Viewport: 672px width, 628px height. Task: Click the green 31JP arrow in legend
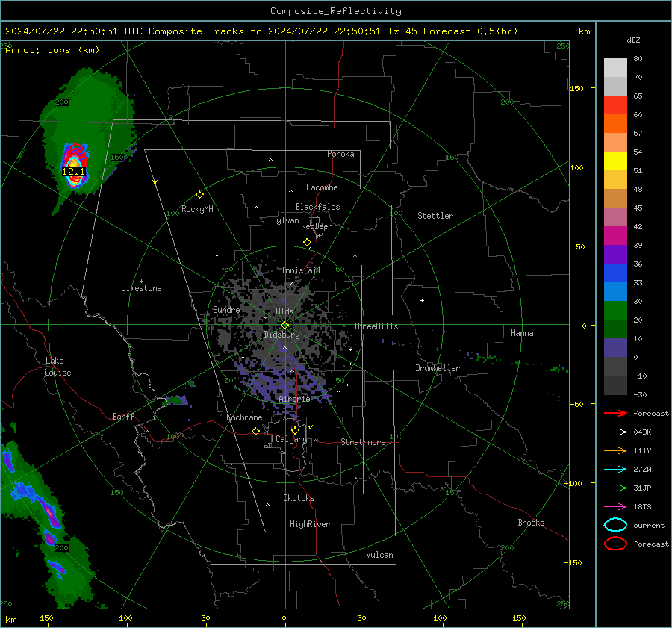[x=615, y=488]
